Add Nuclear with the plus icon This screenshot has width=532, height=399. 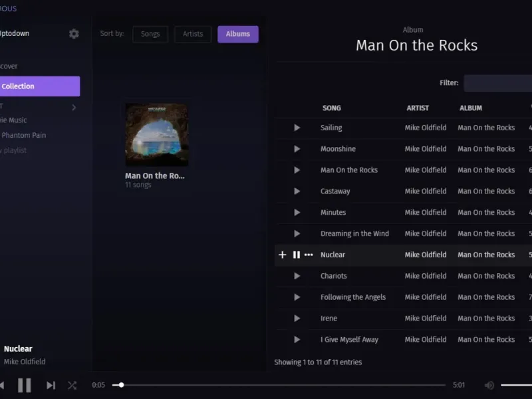click(x=282, y=255)
